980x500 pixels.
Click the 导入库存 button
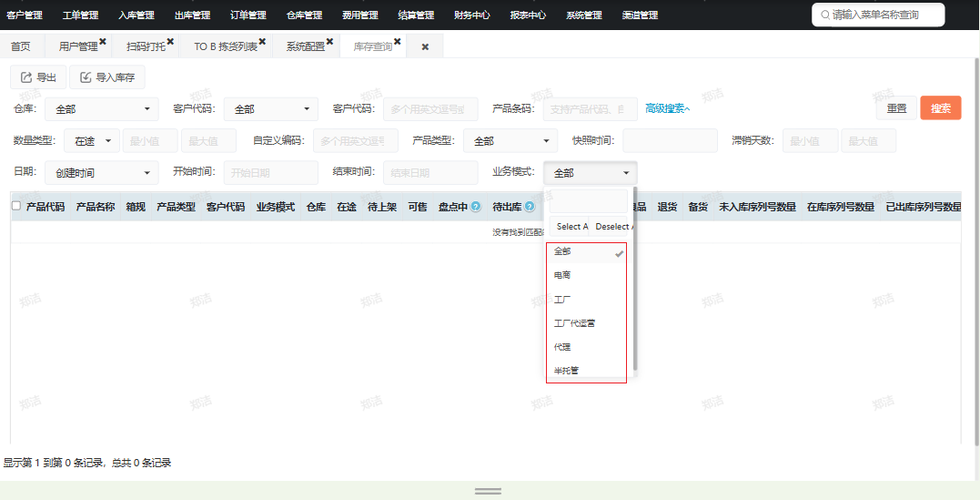(x=107, y=77)
